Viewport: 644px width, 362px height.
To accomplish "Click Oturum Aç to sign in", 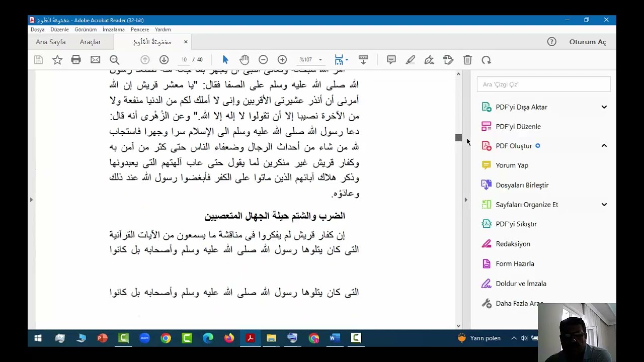I will coord(588,42).
